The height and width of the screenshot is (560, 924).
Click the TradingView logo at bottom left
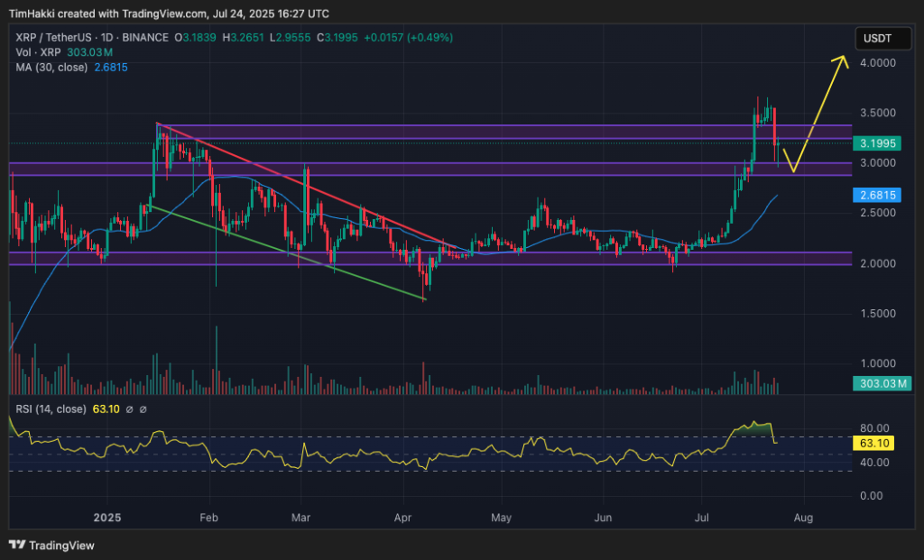tap(51, 545)
